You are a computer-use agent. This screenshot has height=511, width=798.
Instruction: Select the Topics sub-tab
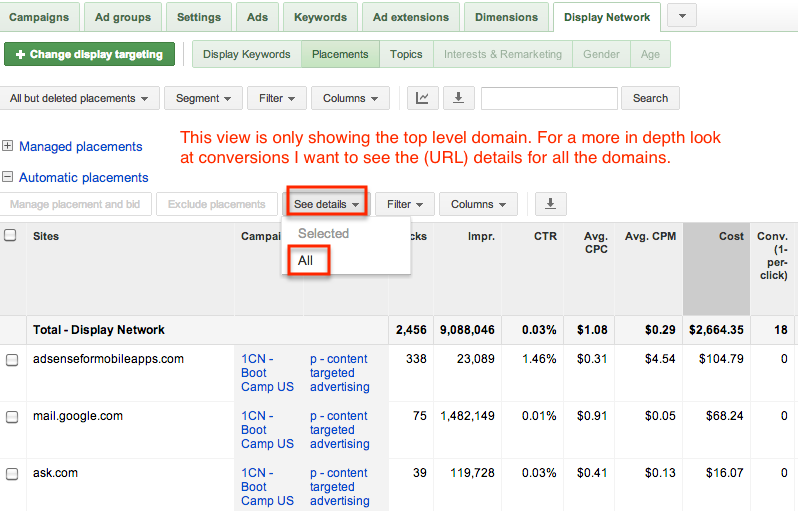(x=406, y=54)
